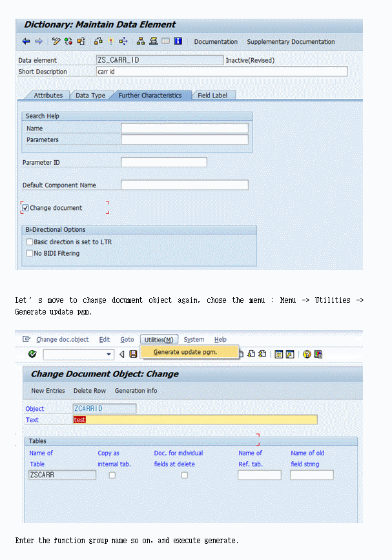The image size is (392, 560).
Task: Click the Text field containing test
Action: coord(195,420)
